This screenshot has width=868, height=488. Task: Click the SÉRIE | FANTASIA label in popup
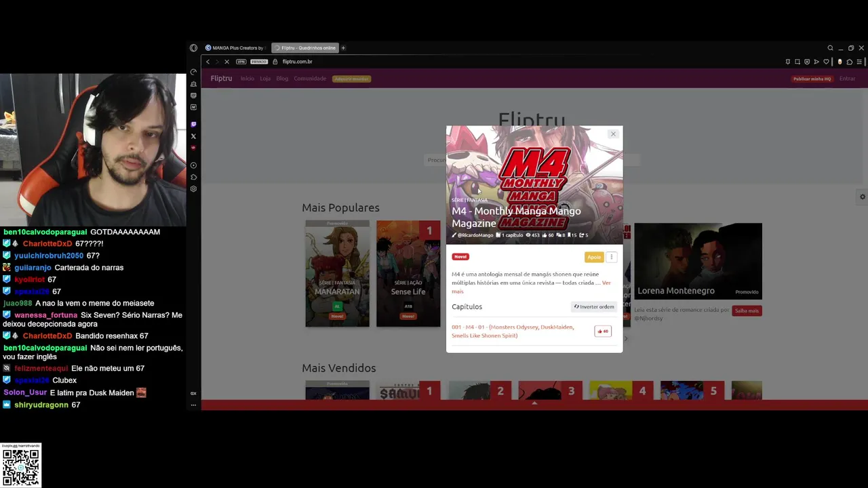coord(469,200)
